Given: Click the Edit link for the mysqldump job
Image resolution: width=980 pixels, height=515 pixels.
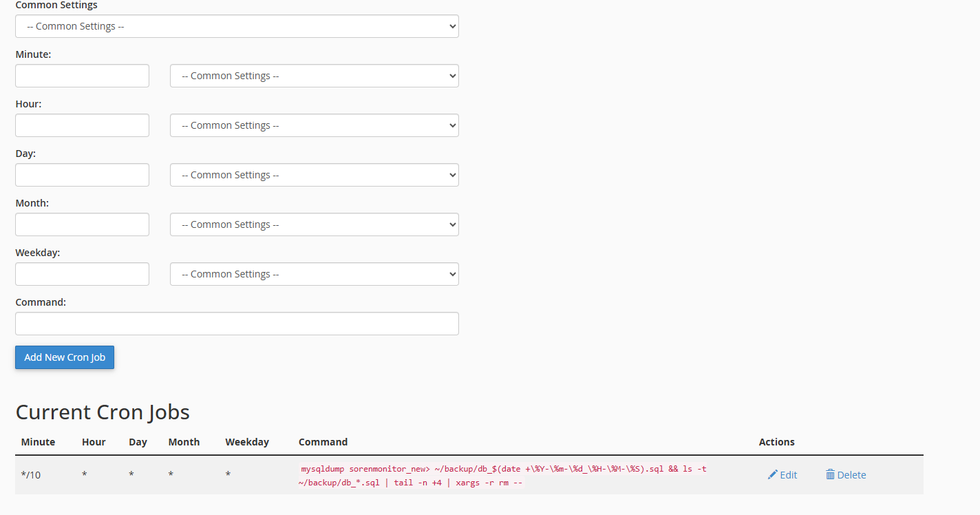Looking at the screenshot, I should click(788, 474).
